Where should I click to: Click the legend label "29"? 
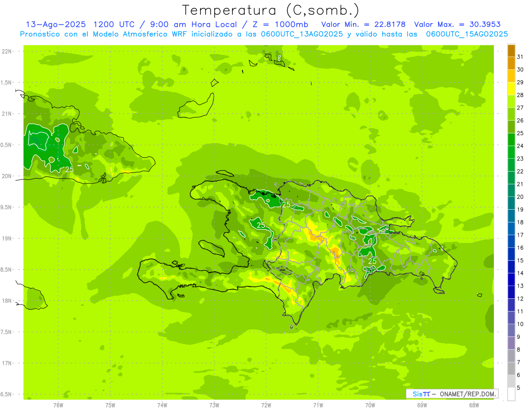coord(520,82)
